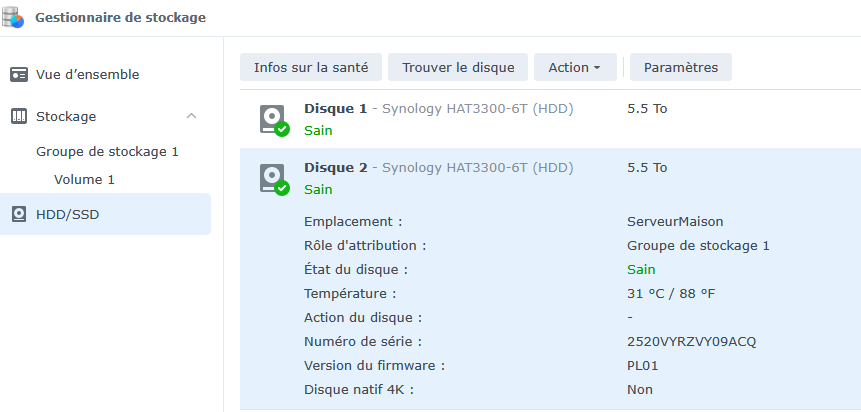Click Infos sur la santé button
The width and height of the screenshot is (861, 412).
pyautogui.click(x=311, y=68)
